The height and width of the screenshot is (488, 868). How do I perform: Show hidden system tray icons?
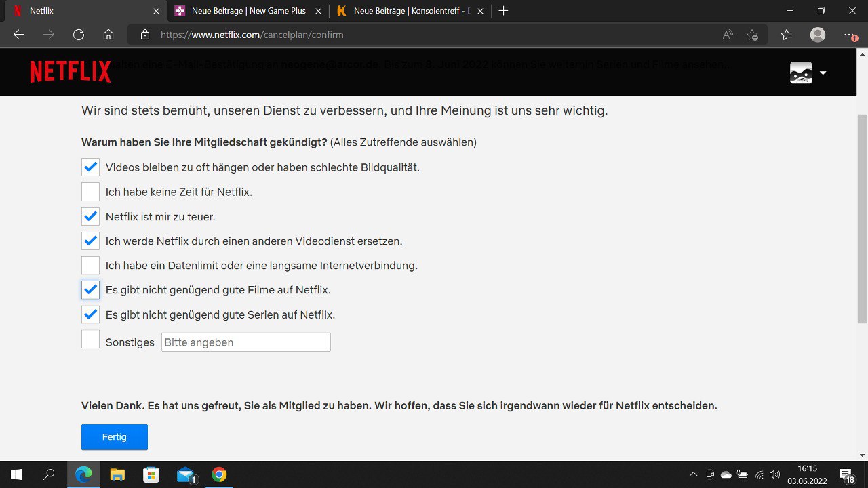[693, 474]
